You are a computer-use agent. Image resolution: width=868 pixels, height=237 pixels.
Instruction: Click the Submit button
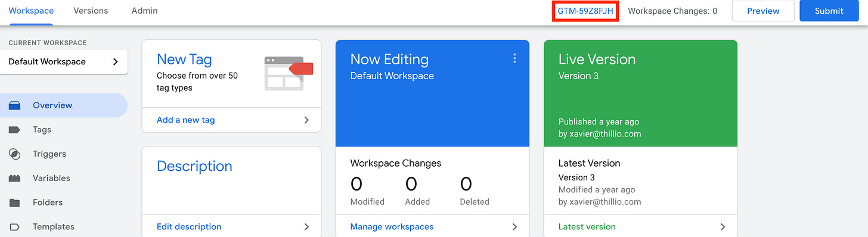tap(829, 11)
